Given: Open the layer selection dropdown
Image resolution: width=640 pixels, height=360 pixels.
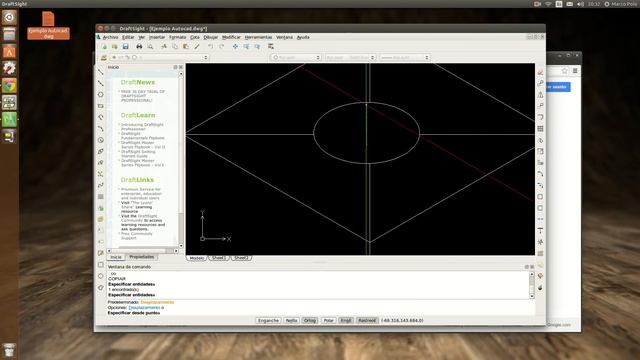Looking at the screenshot, I should 160,58.
